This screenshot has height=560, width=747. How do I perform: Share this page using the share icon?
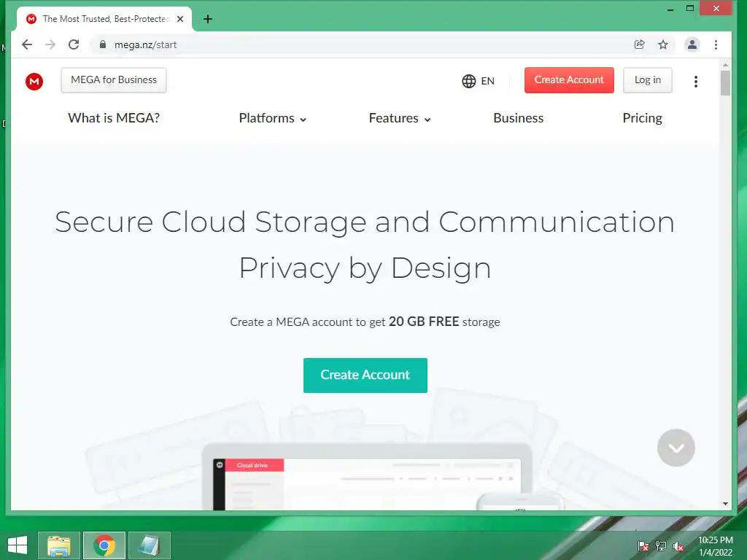[639, 44]
